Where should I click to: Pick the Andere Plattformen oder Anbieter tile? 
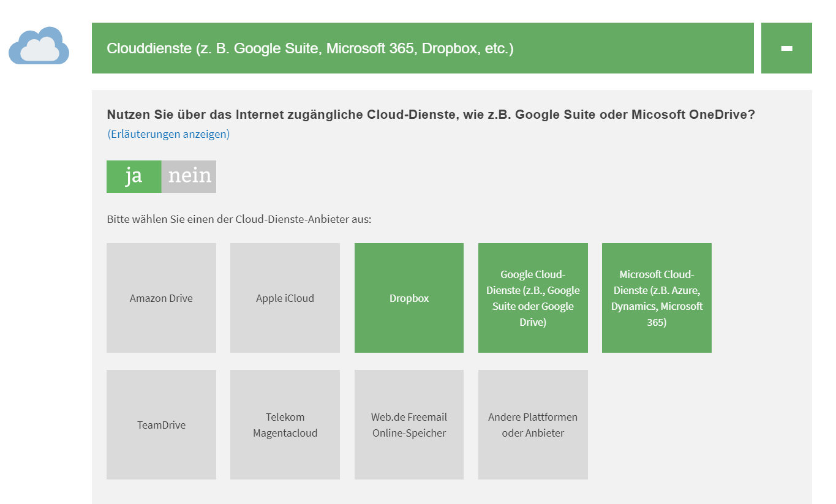(x=533, y=425)
